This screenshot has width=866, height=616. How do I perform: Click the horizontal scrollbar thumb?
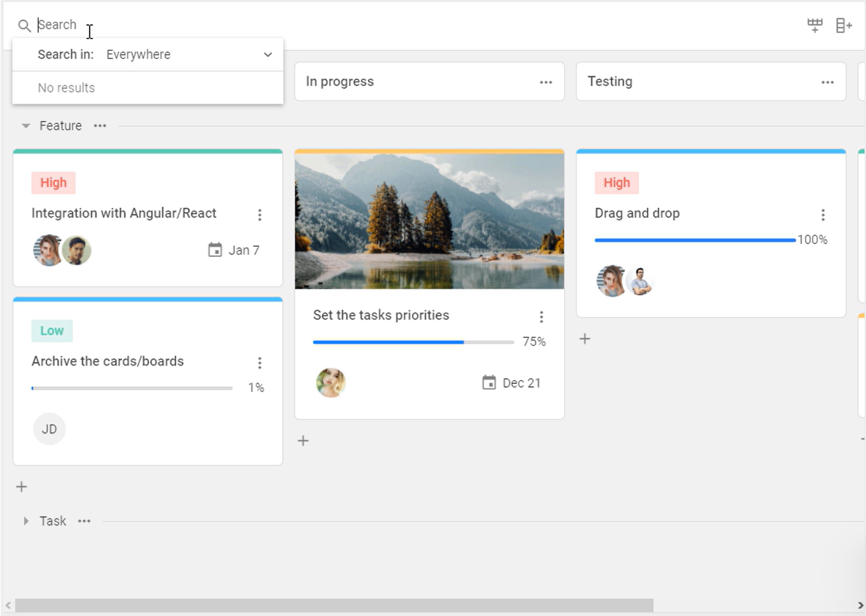click(x=334, y=606)
